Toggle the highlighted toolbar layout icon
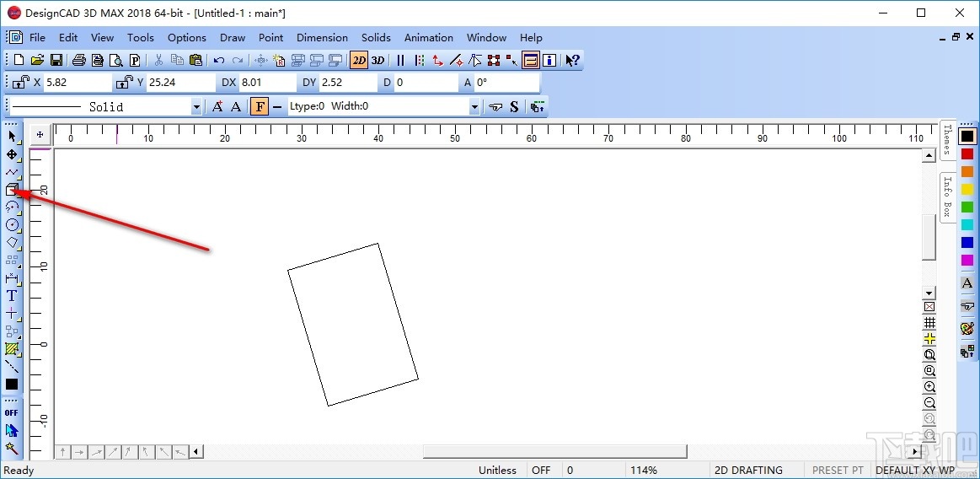Image resolution: width=980 pixels, height=479 pixels. point(531,60)
